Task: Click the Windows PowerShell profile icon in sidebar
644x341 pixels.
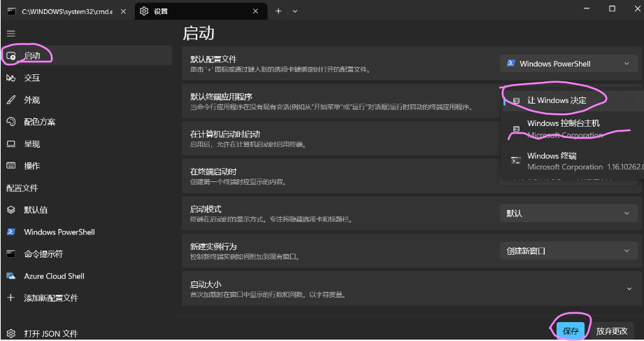Action: (x=11, y=232)
